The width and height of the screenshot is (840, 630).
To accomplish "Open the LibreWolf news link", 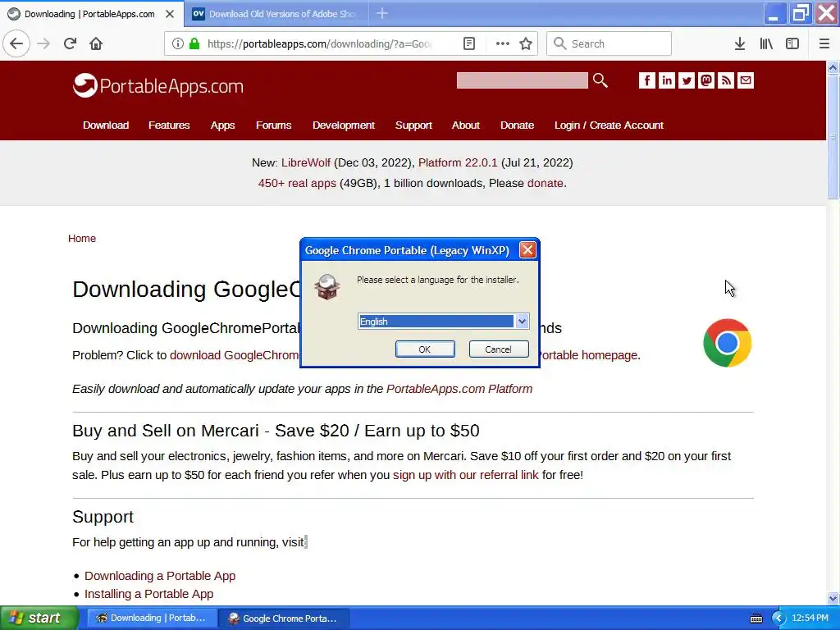I will pos(306,163).
